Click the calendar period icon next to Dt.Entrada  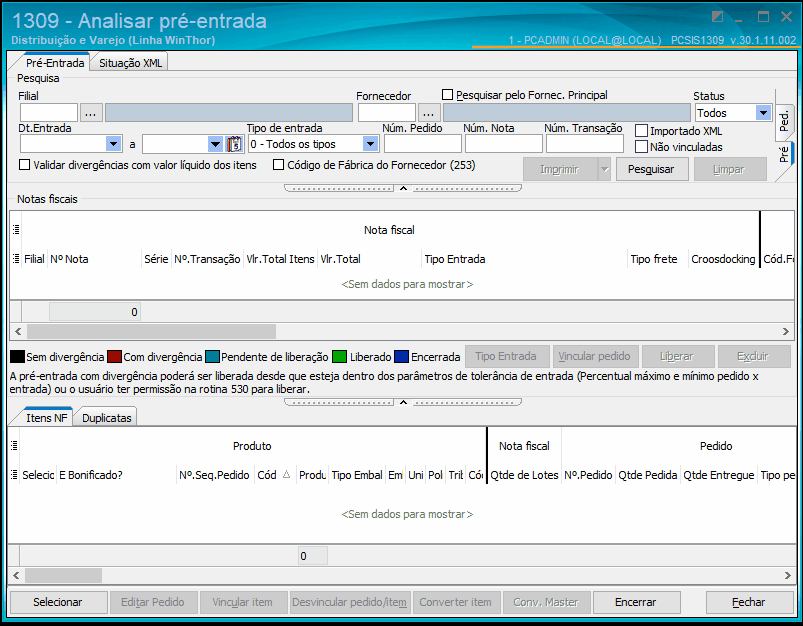point(234,144)
